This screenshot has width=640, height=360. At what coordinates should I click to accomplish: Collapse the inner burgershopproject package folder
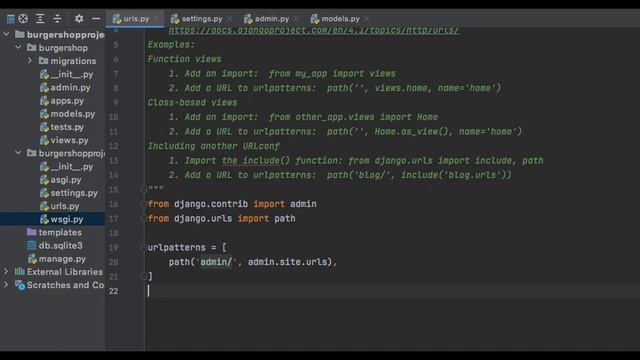18,153
